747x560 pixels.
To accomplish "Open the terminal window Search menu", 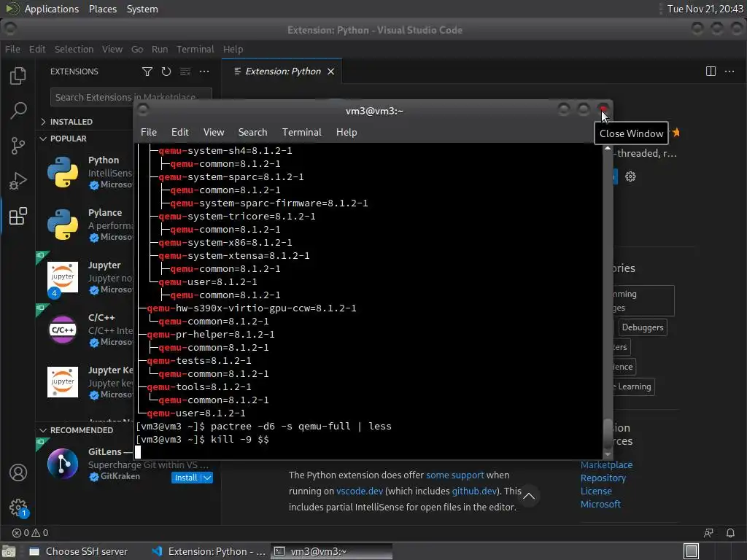I will (x=252, y=133).
